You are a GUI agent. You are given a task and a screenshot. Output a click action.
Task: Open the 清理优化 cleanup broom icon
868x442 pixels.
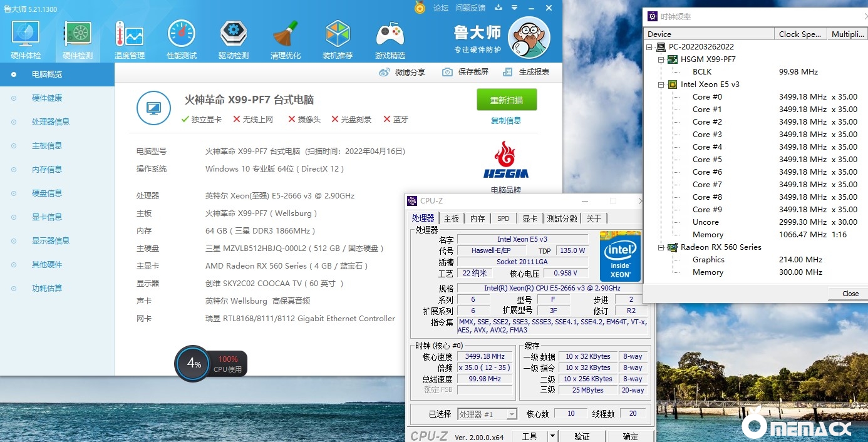[x=286, y=39]
